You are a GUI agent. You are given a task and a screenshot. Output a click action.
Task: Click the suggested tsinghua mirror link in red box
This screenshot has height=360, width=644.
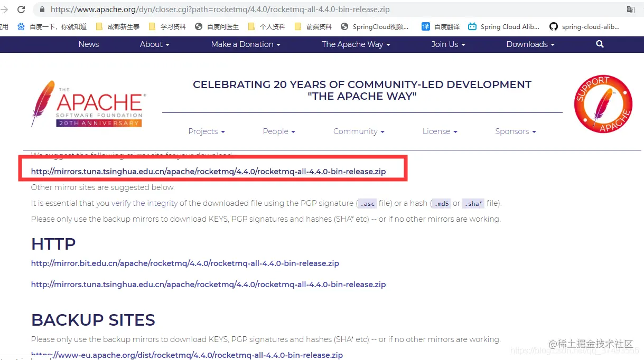point(209,172)
